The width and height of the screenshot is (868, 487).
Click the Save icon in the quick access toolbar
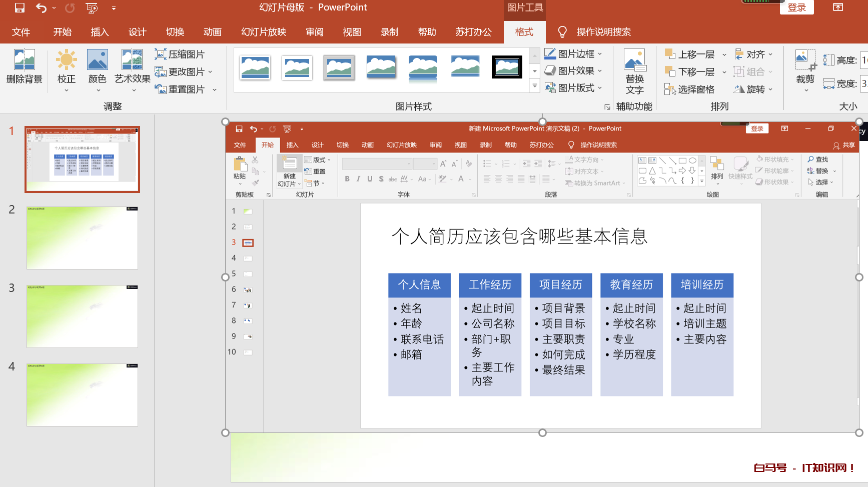20,7
